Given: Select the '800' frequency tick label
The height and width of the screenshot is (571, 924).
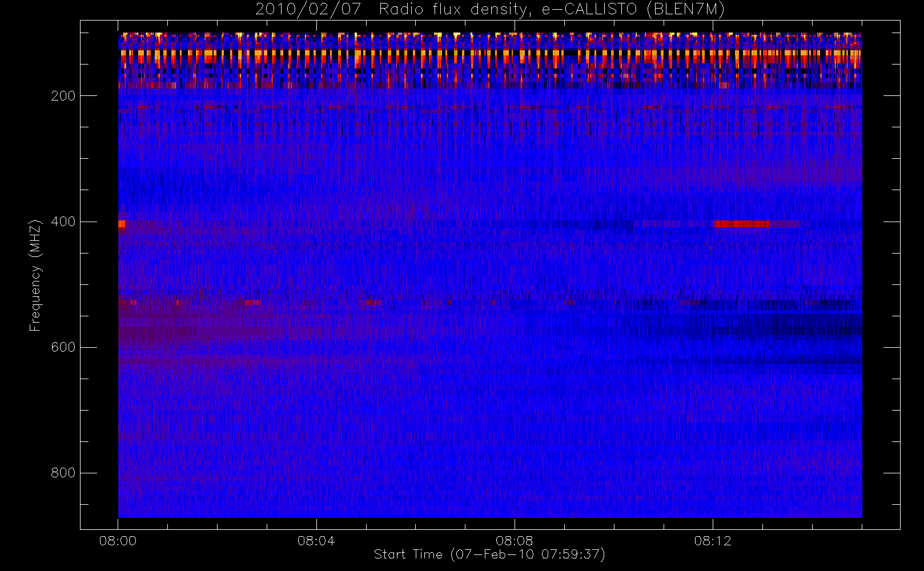Looking at the screenshot, I should click(x=63, y=473).
